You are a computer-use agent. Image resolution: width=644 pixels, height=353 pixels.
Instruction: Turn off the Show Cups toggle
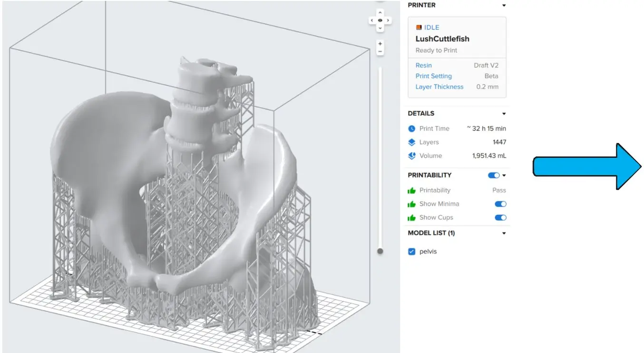click(500, 218)
